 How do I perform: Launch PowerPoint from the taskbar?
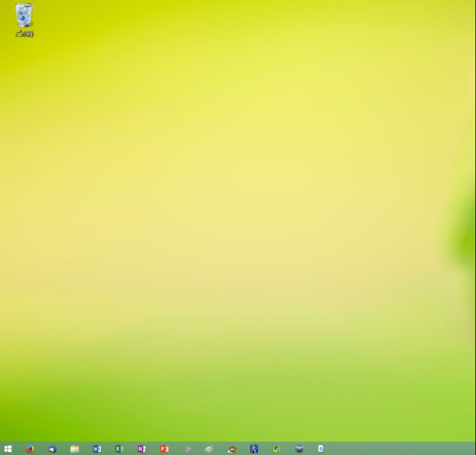click(164, 449)
